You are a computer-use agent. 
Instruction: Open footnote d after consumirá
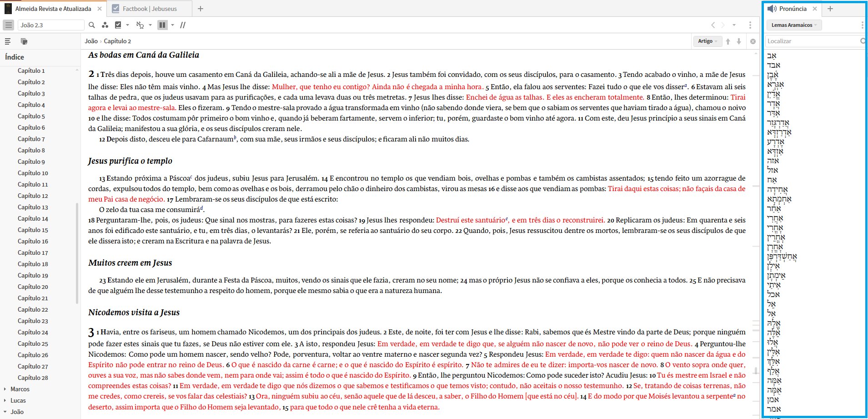(x=202, y=208)
